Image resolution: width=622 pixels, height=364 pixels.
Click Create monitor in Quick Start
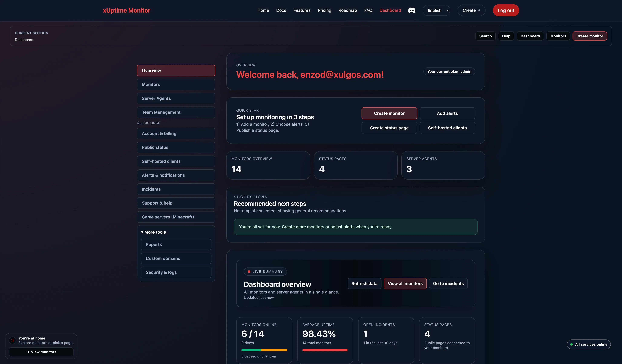click(x=389, y=113)
